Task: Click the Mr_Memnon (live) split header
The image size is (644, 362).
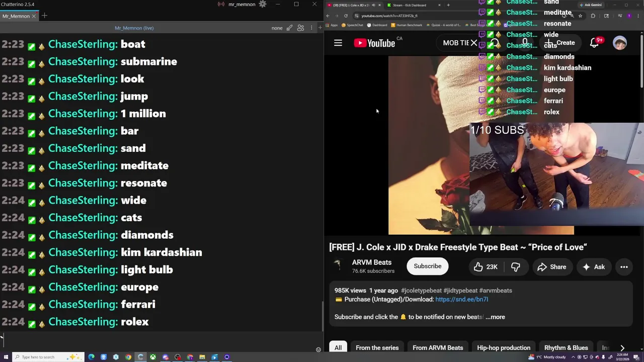Action: pyautogui.click(x=134, y=28)
